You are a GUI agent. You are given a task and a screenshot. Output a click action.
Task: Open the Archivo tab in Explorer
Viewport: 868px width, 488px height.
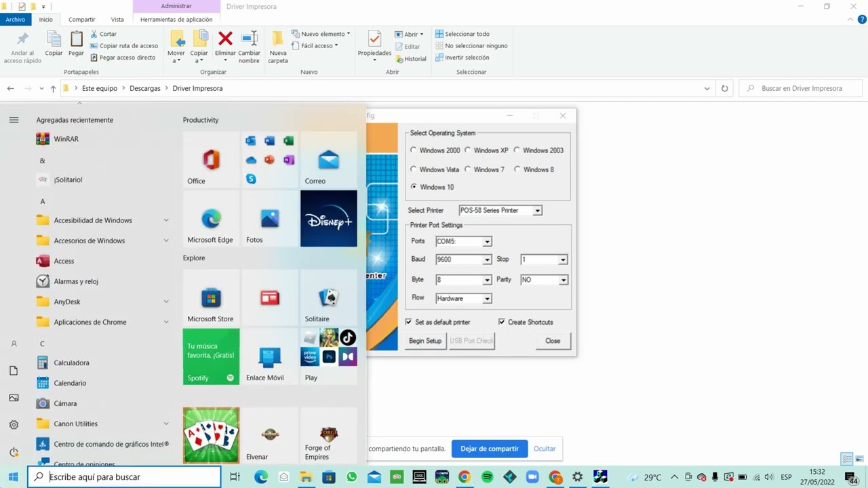16,20
